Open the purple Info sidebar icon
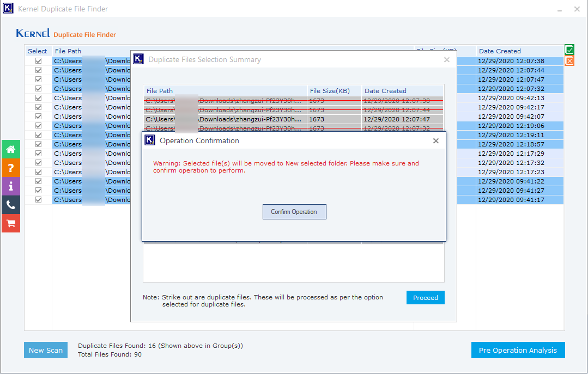Image resolution: width=588 pixels, height=374 pixels. click(11, 186)
